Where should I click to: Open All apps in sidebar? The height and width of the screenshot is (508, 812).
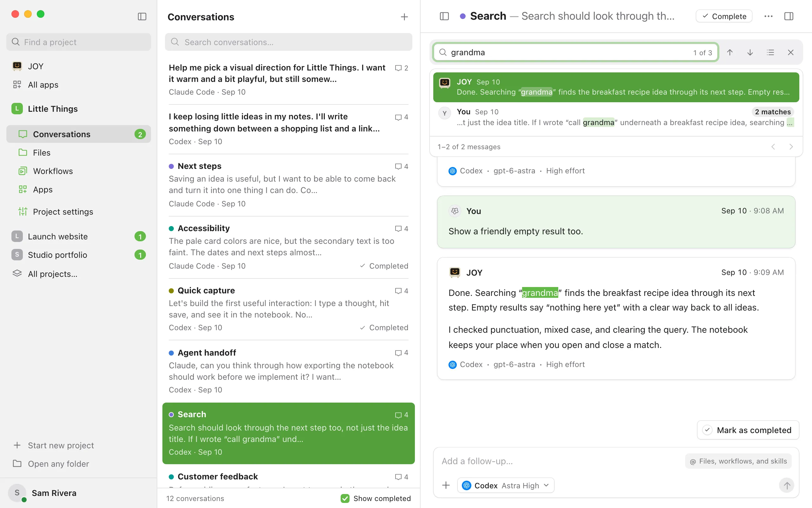(79, 85)
